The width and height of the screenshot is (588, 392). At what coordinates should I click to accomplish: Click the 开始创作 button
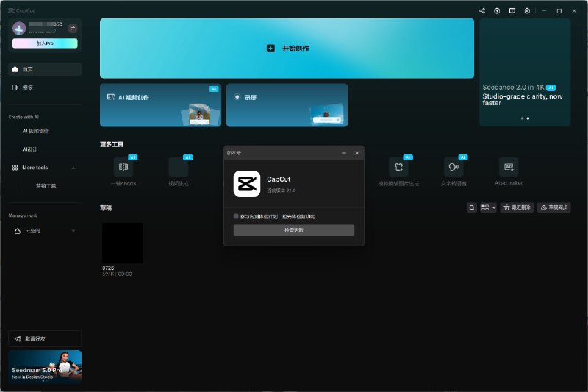click(287, 49)
